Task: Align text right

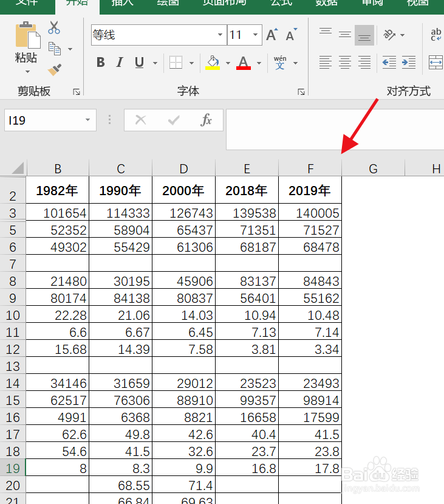Action: (364, 63)
